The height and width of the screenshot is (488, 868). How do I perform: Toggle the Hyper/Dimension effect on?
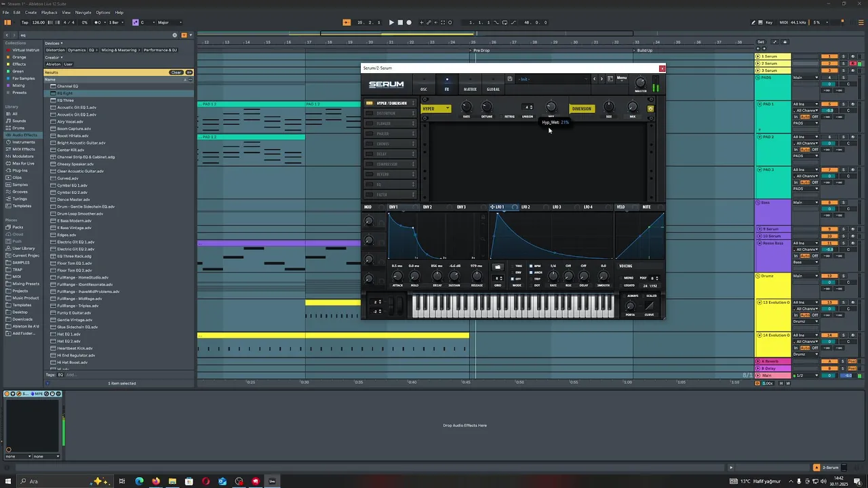point(370,103)
